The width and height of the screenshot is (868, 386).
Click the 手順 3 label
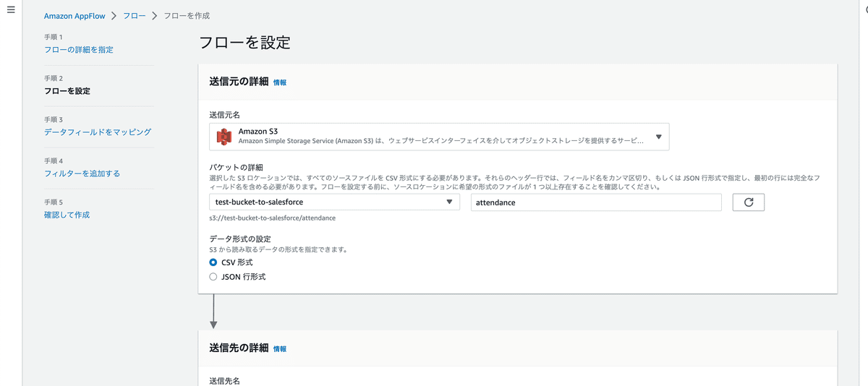tap(53, 119)
